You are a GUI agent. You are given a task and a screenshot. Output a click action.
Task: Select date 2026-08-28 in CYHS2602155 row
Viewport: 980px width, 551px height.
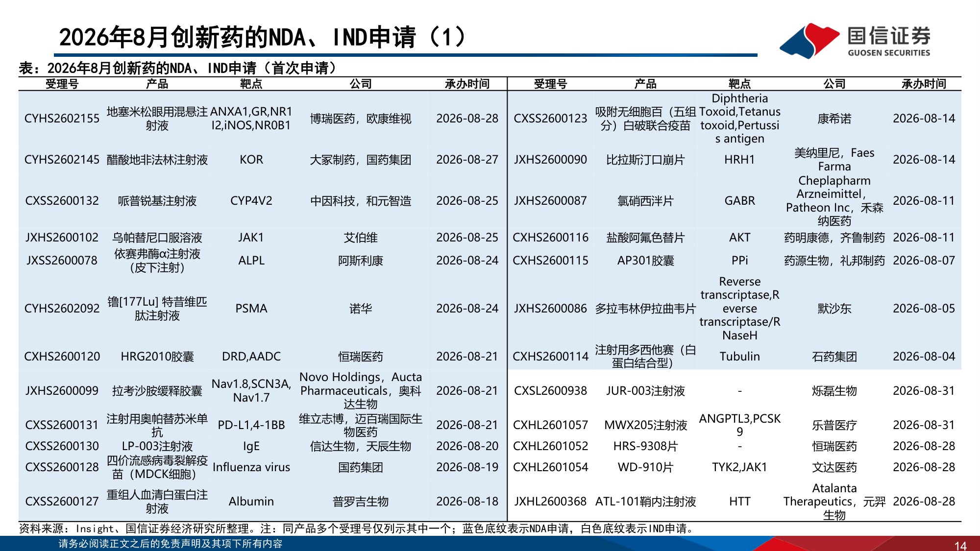tap(467, 119)
